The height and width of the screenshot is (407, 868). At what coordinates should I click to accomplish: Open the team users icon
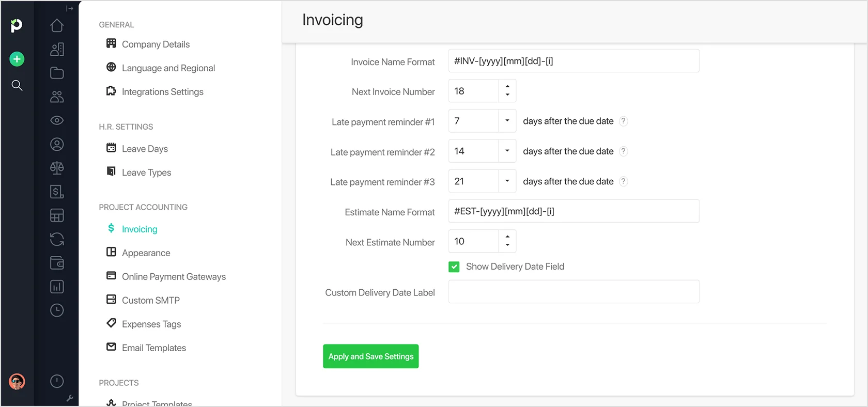click(x=57, y=97)
